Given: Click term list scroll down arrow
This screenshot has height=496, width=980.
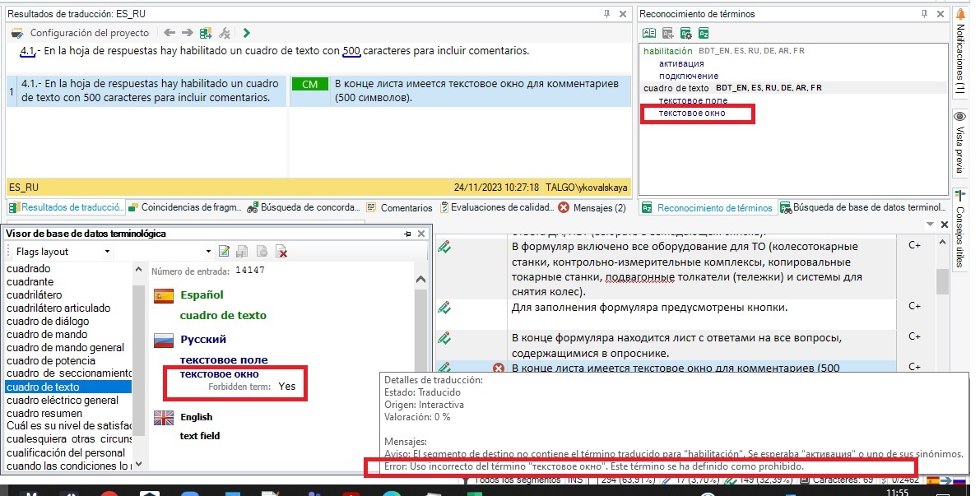Looking at the screenshot, I should 138,464.
